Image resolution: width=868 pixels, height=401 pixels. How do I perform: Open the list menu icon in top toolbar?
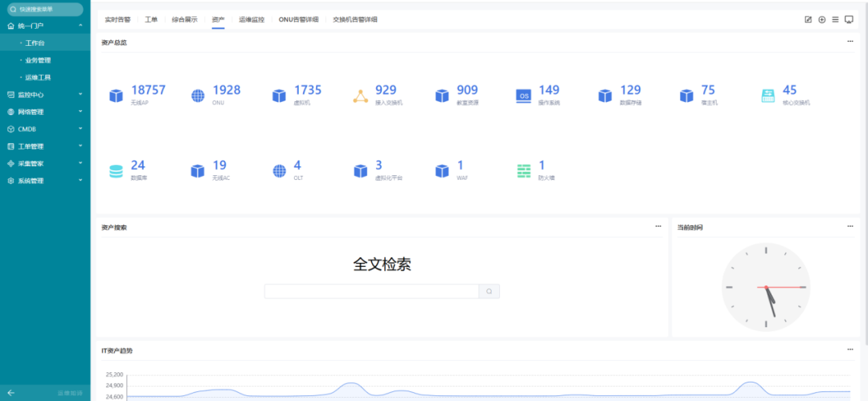[x=835, y=19]
